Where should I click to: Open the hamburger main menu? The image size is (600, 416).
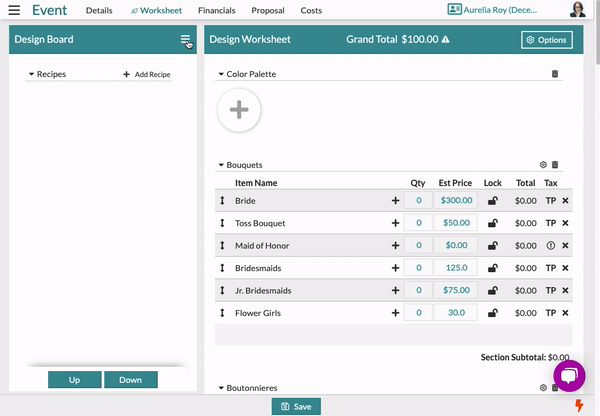coord(14,10)
